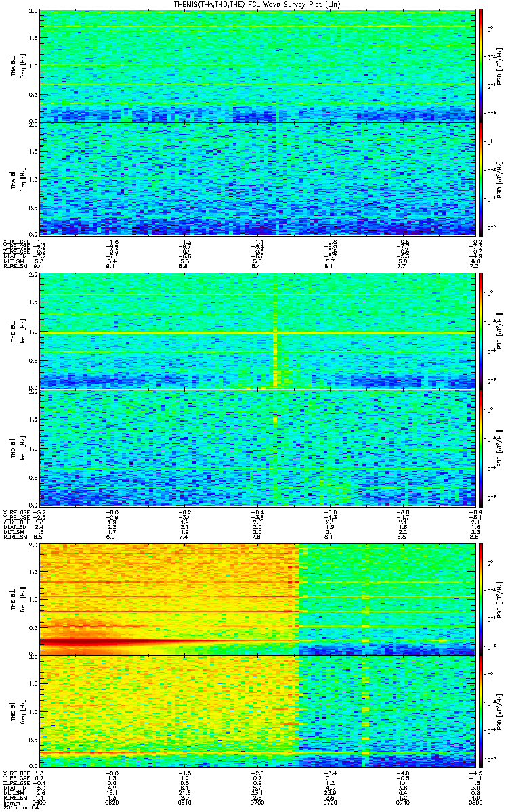
Task: Click the 1.0 frequency tick on THA B⊥ axis
Action: (34, 66)
